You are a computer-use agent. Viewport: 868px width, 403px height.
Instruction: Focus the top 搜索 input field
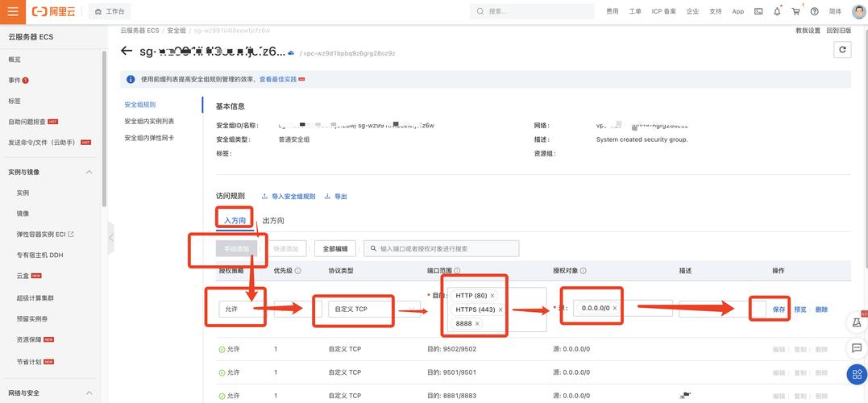click(534, 11)
